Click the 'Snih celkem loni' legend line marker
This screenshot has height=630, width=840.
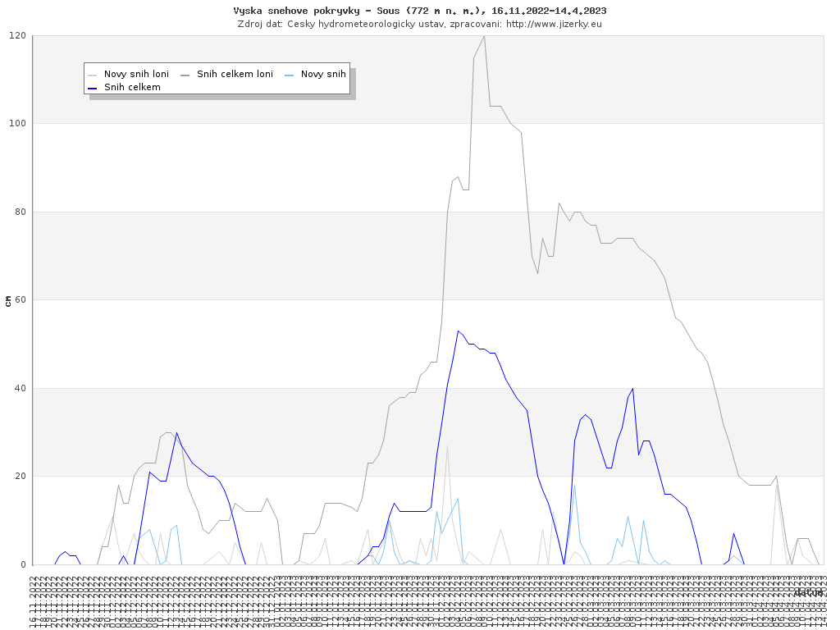[185, 74]
